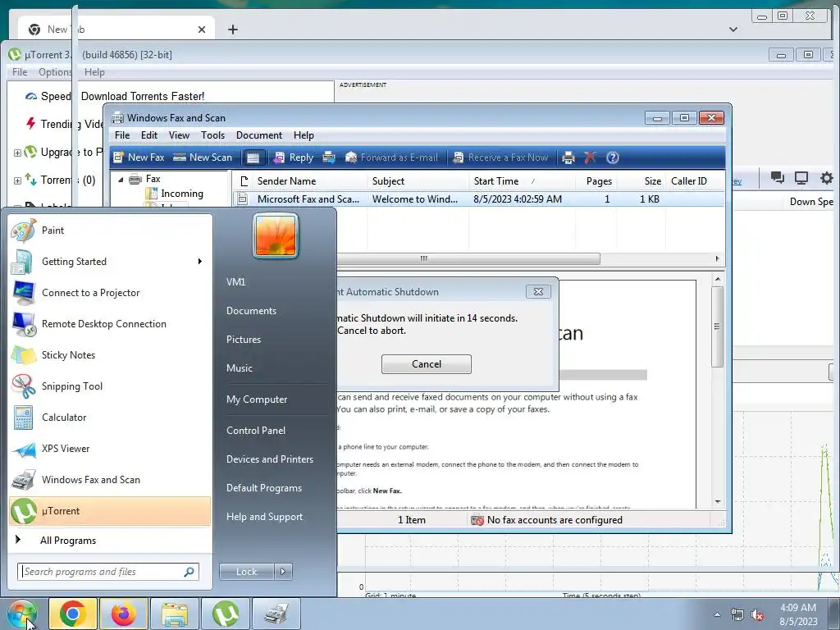The width and height of the screenshot is (840, 630).
Task: Click Chrome icon on taskbar
Action: [x=73, y=614]
